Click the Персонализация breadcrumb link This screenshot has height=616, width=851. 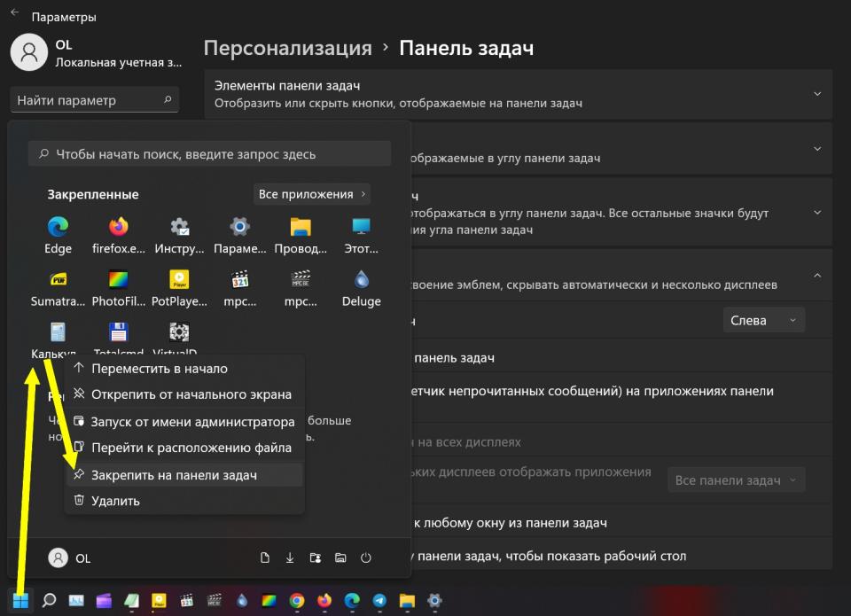pos(287,48)
